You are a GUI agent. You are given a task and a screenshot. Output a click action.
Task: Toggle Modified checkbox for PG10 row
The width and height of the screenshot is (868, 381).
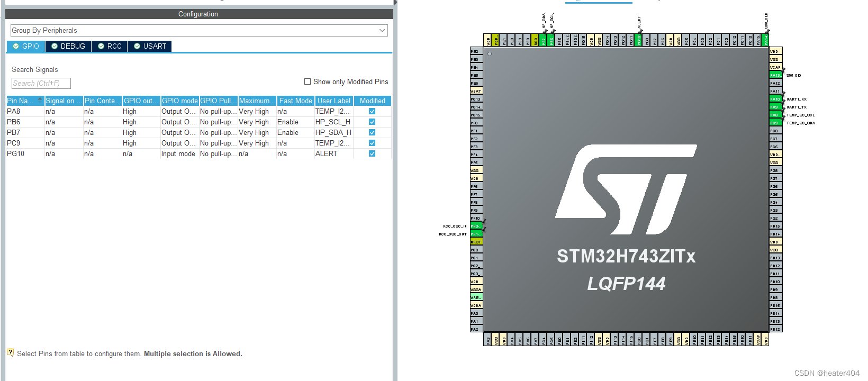pyautogui.click(x=372, y=153)
